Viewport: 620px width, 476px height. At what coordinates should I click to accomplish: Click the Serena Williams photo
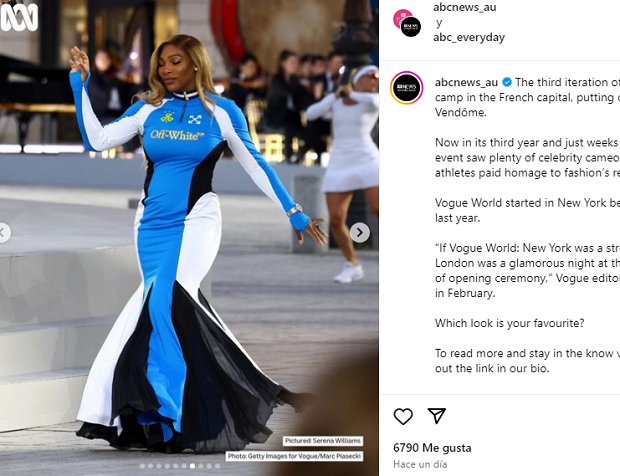pos(189,238)
